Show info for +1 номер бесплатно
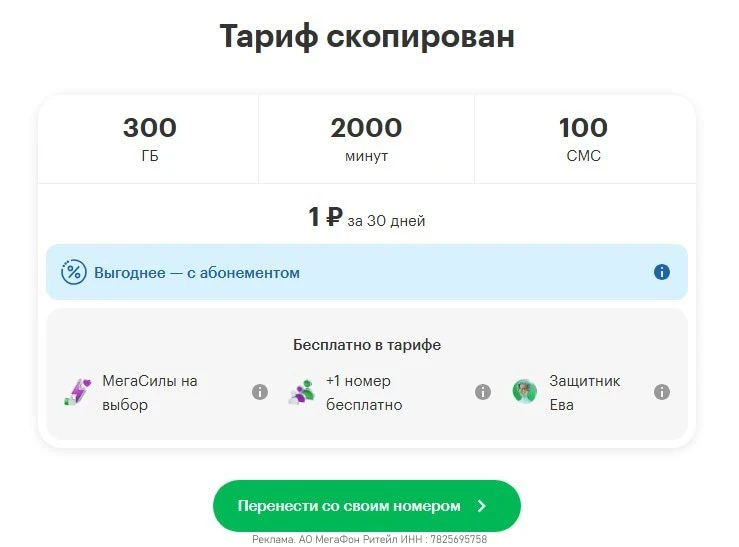Image resolution: width=739 pixels, height=547 pixels. point(483,392)
